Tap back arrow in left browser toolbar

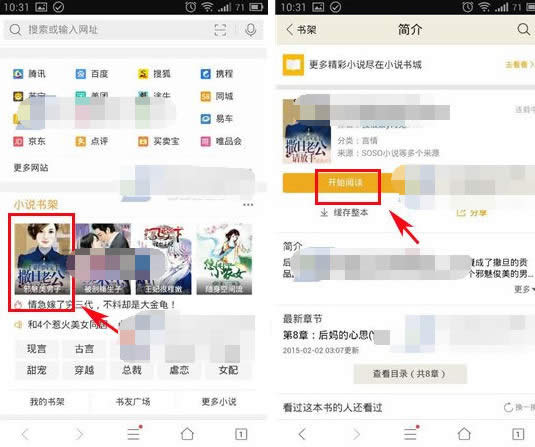(x=25, y=434)
